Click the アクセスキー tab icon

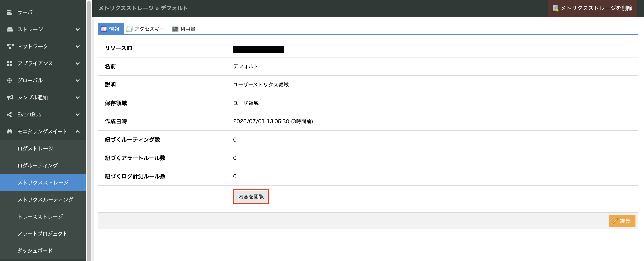[x=129, y=29]
